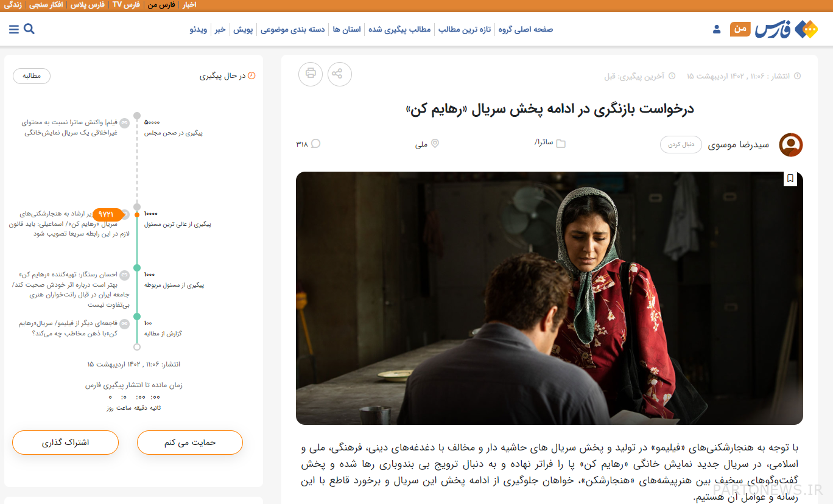Click the ۹۷۲۱ progress marker on timeline

click(107, 214)
